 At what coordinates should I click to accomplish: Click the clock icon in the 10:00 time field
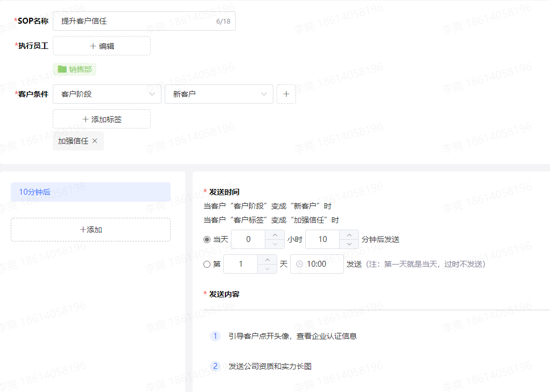coord(300,264)
